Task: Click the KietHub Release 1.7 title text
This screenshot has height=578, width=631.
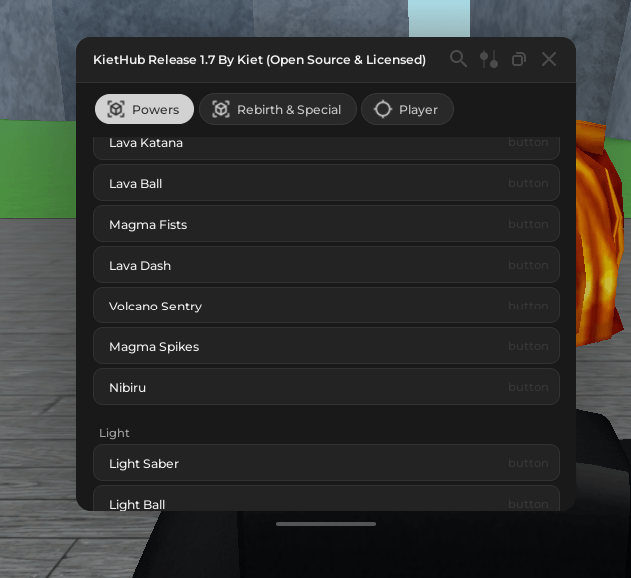Action: [x=259, y=60]
